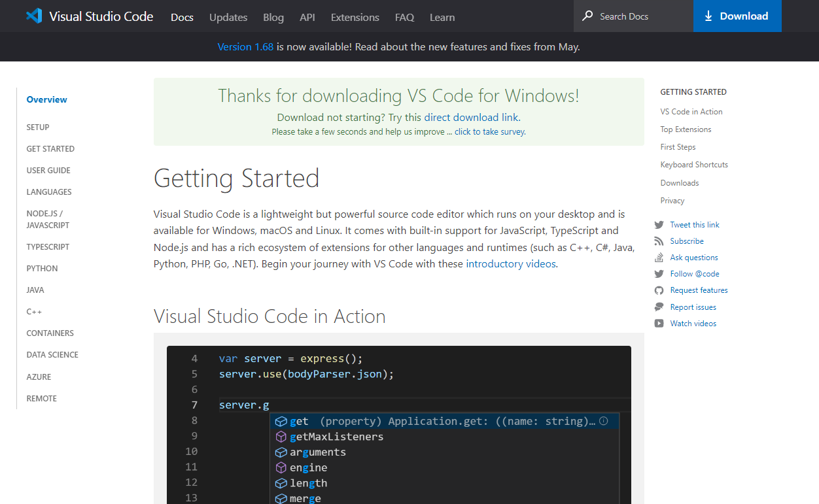Click the blue Download button

737,16
